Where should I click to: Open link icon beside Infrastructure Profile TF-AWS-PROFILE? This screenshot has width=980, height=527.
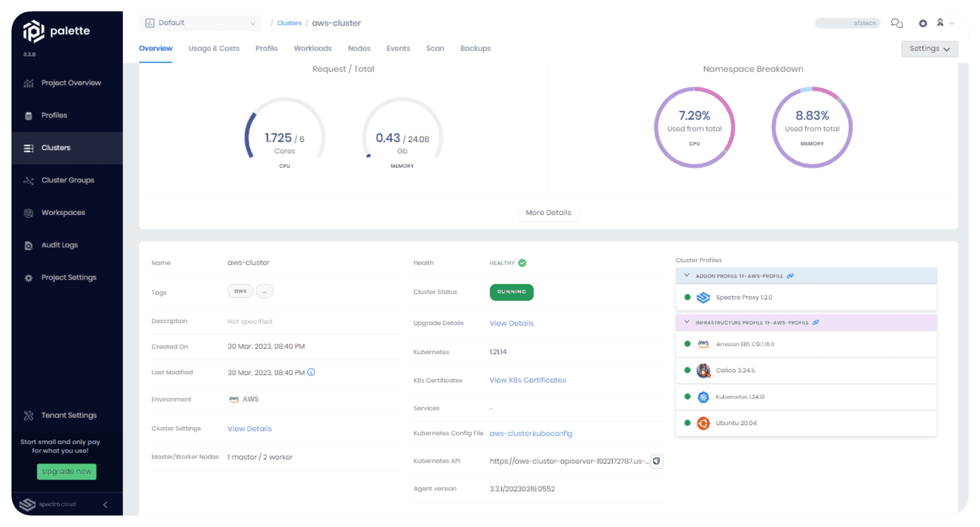coord(816,322)
